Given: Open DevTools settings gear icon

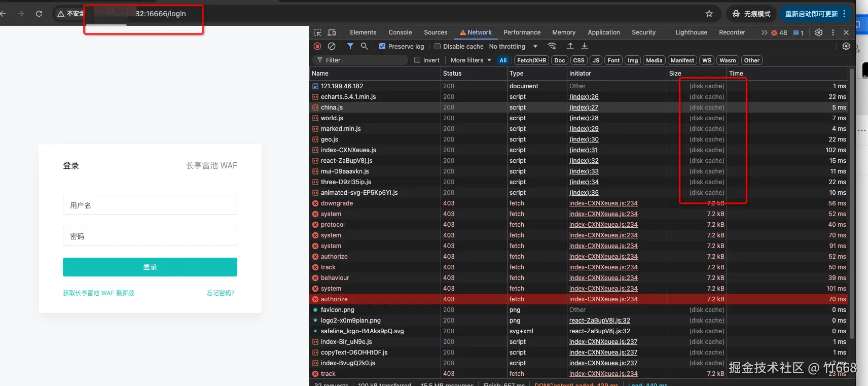Looking at the screenshot, I should (819, 32).
